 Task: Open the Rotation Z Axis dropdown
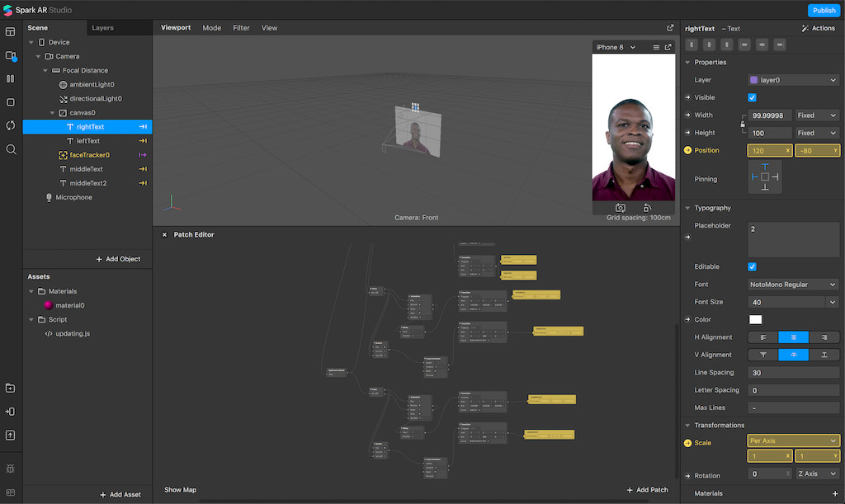[x=817, y=473]
